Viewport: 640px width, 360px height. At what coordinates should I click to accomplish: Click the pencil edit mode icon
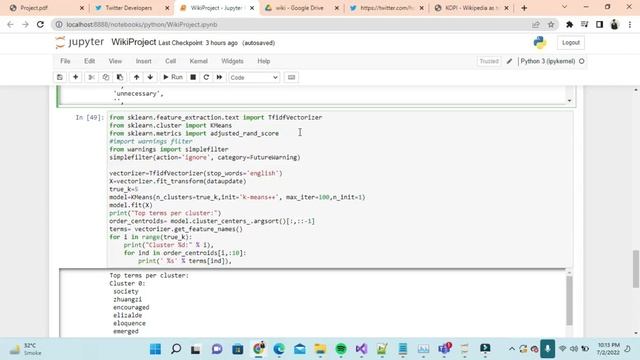coord(509,61)
